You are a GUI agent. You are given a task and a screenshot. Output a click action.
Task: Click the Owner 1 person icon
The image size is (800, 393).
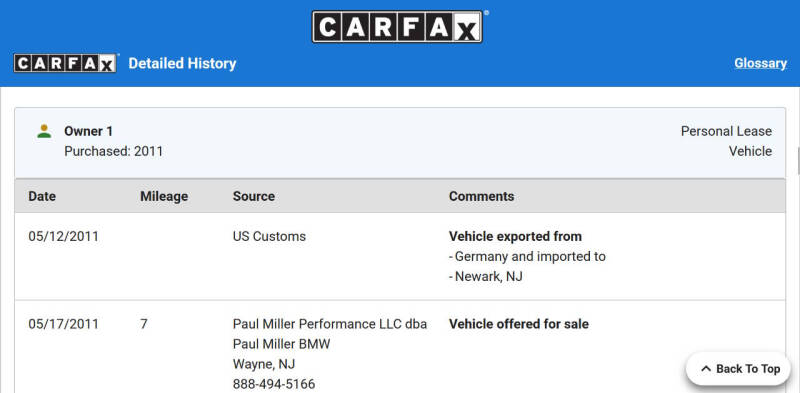pyautogui.click(x=44, y=131)
